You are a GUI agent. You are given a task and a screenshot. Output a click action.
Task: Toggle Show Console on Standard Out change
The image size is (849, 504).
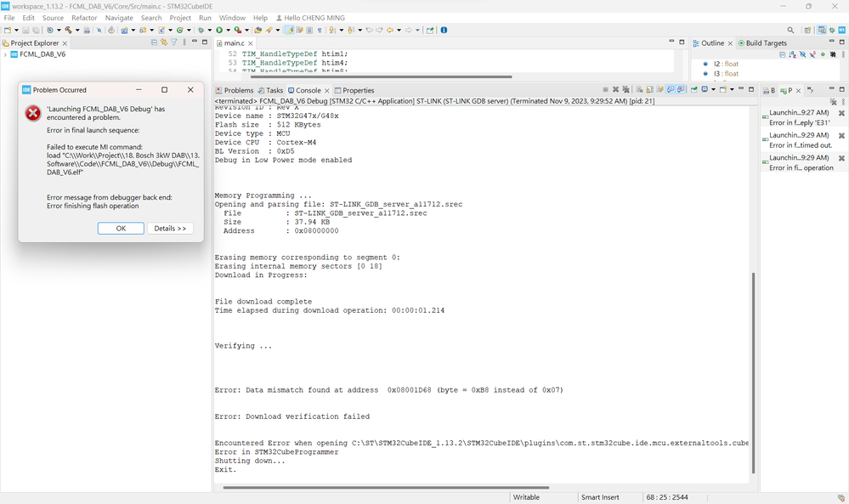671,89
